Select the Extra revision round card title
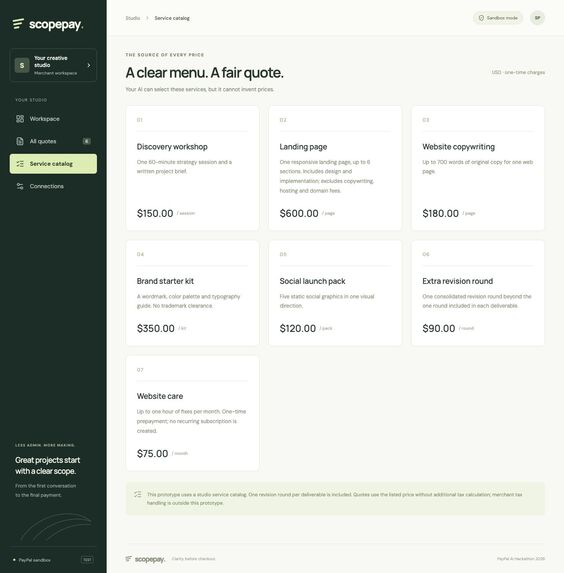 458,281
